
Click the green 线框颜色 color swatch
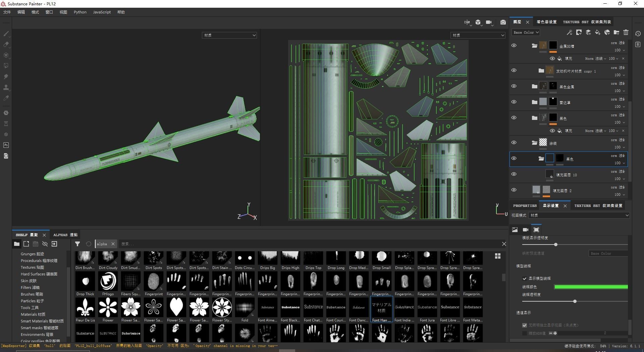point(591,287)
